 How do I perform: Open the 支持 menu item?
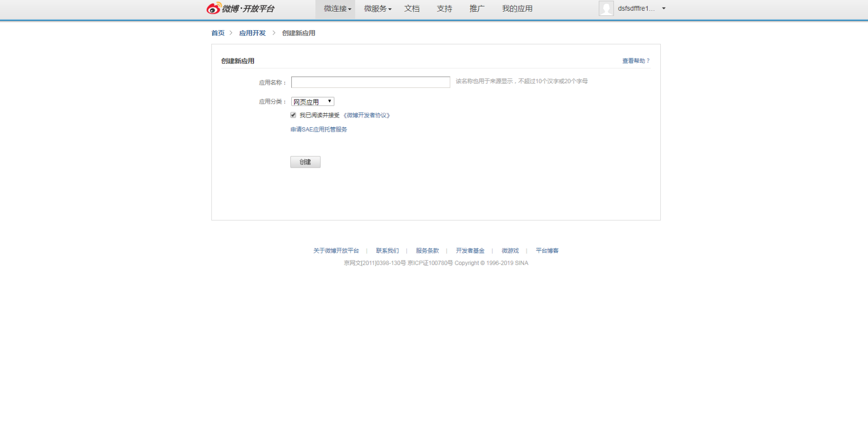tap(444, 9)
